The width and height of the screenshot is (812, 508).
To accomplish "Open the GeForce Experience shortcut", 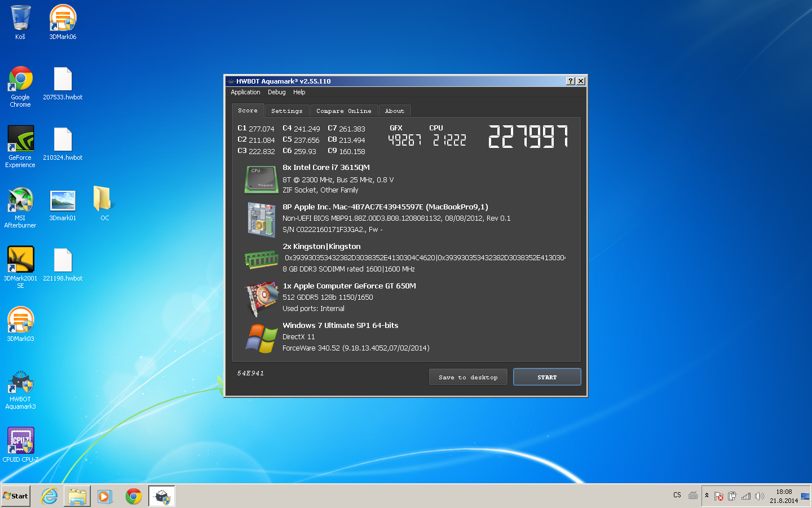I will pyautogui.click(x=20, y=147).
